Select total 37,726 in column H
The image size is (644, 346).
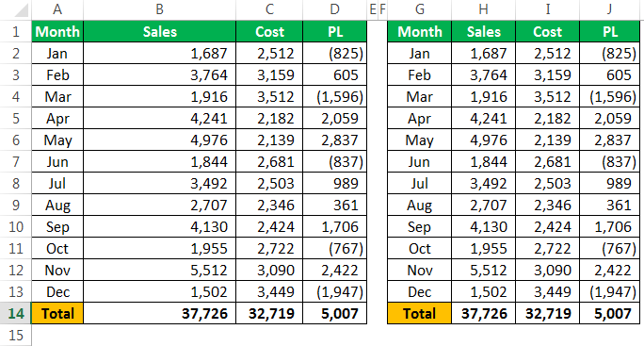pyautogui.click(x=483, y=313)
